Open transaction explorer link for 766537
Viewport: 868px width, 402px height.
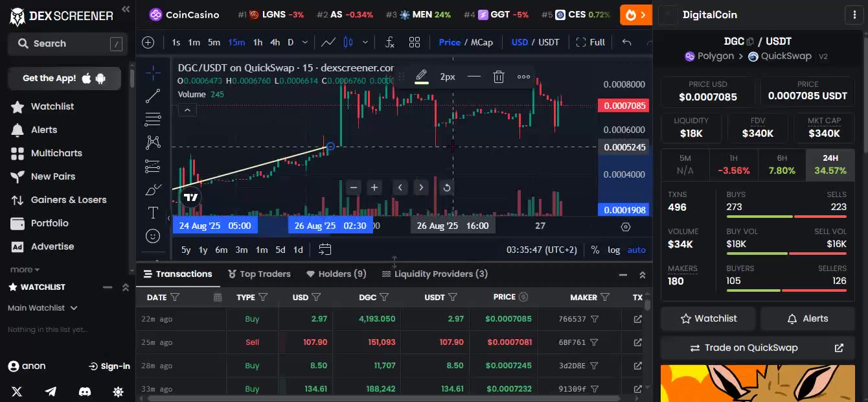(637, 319)
